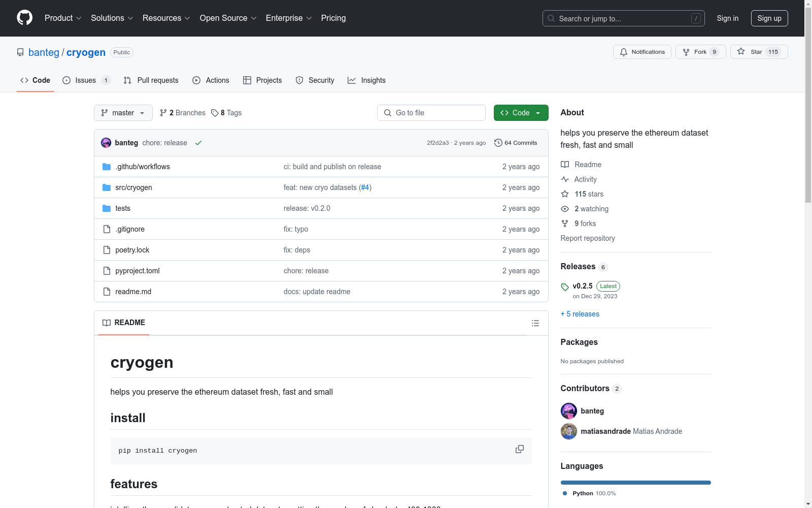Open the Projects tab

[x=262, y=80]
